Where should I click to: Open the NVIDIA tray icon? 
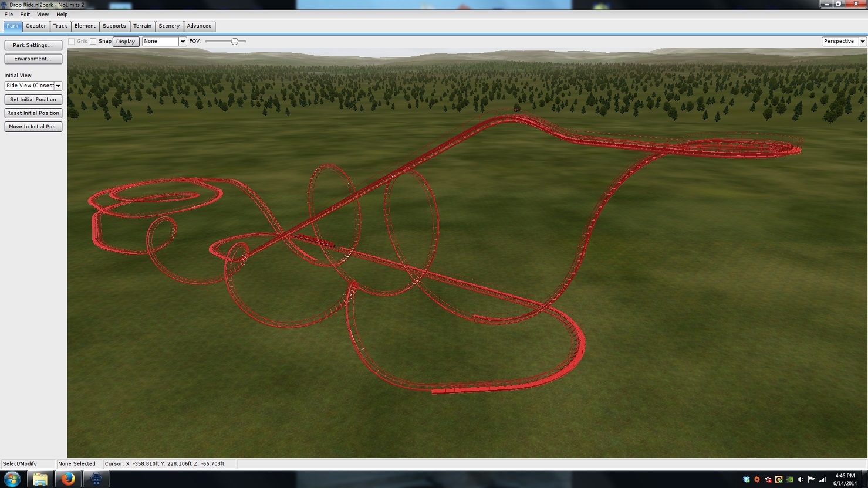point(790,479)
